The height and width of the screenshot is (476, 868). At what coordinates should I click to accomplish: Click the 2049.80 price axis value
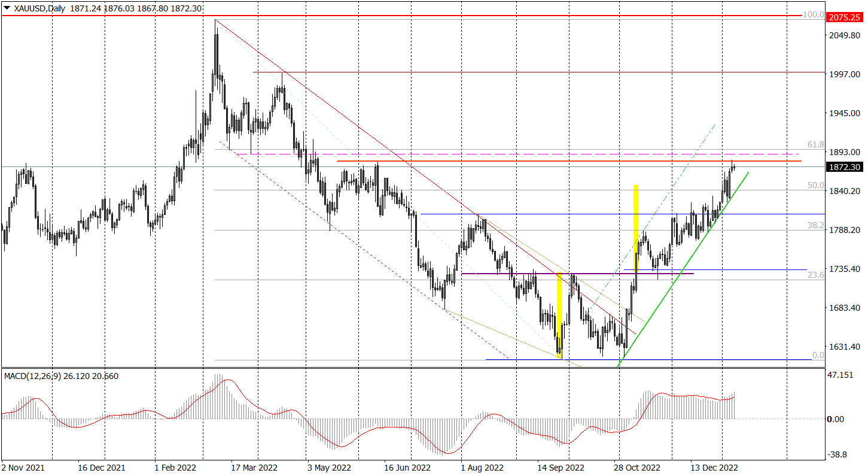pos(845,36)
